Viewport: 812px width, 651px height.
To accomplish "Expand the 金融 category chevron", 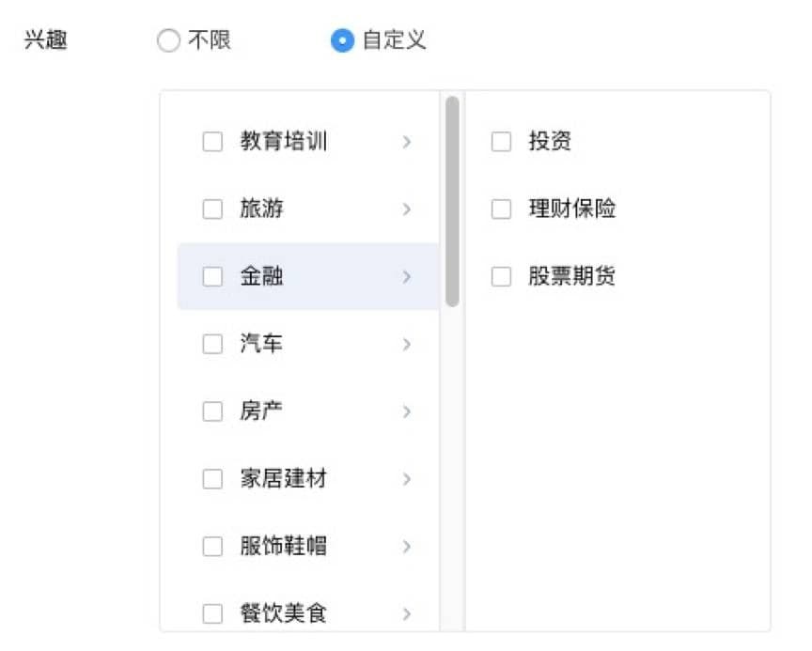I will [x=407, y=276].
